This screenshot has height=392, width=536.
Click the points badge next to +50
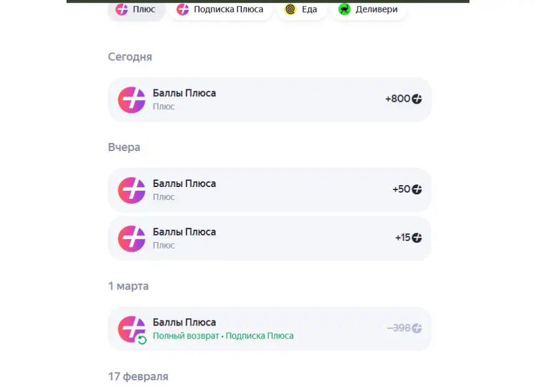point(417,189)
